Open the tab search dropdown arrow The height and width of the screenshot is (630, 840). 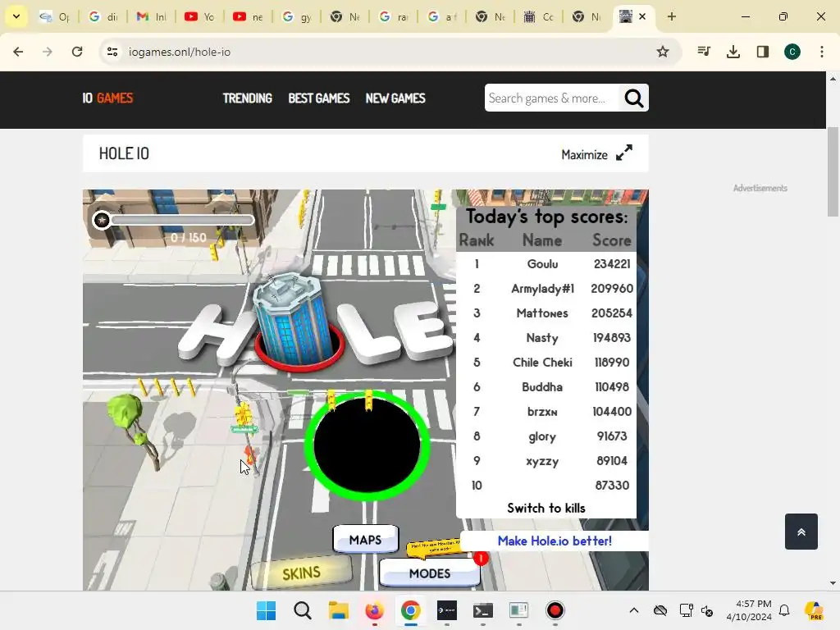16,16
